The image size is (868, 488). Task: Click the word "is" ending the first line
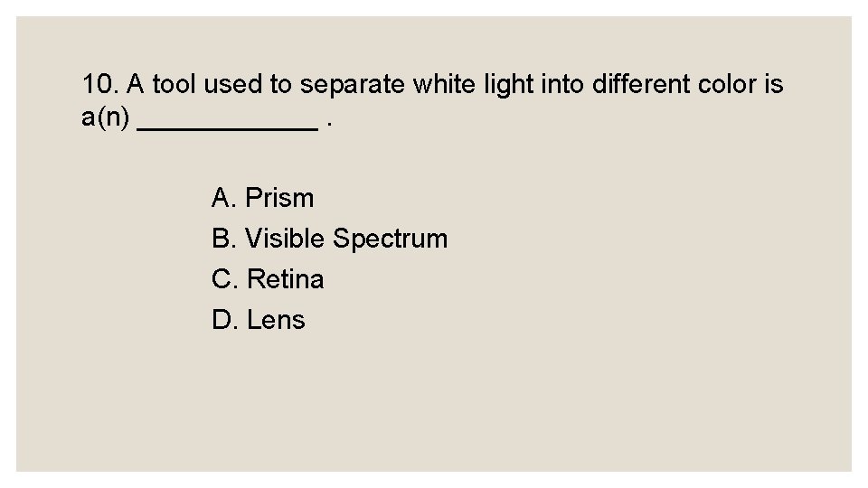click(773, 85)
